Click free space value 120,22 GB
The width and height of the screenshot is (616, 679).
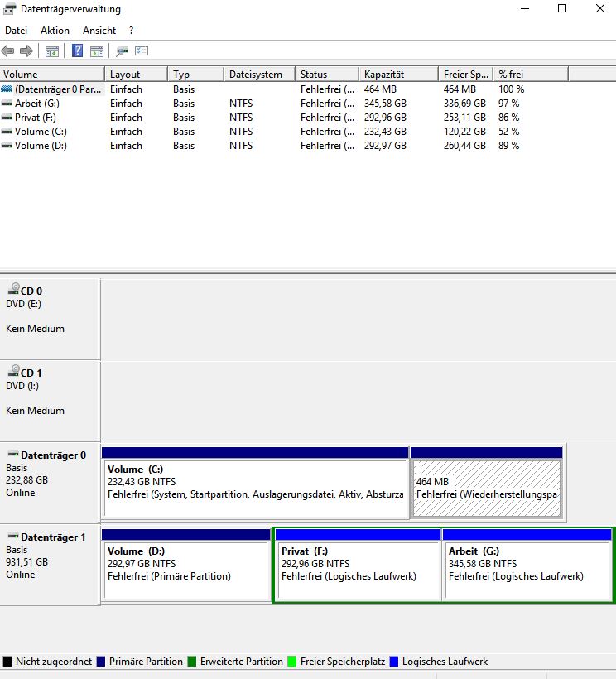[464, 132]
